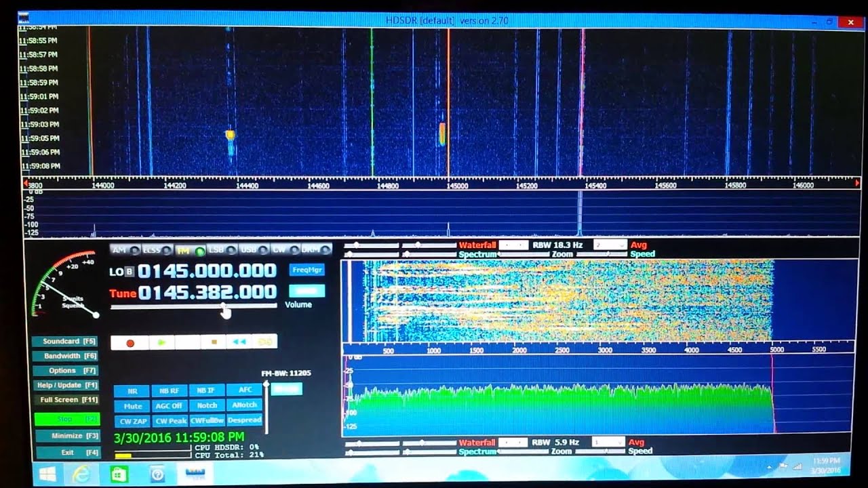
Task: Select FM demodulation mode
Action: click(190, 251)
